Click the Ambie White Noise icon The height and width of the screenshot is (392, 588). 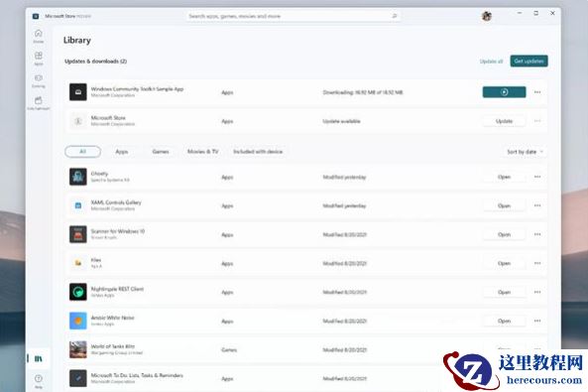point(78,321)
